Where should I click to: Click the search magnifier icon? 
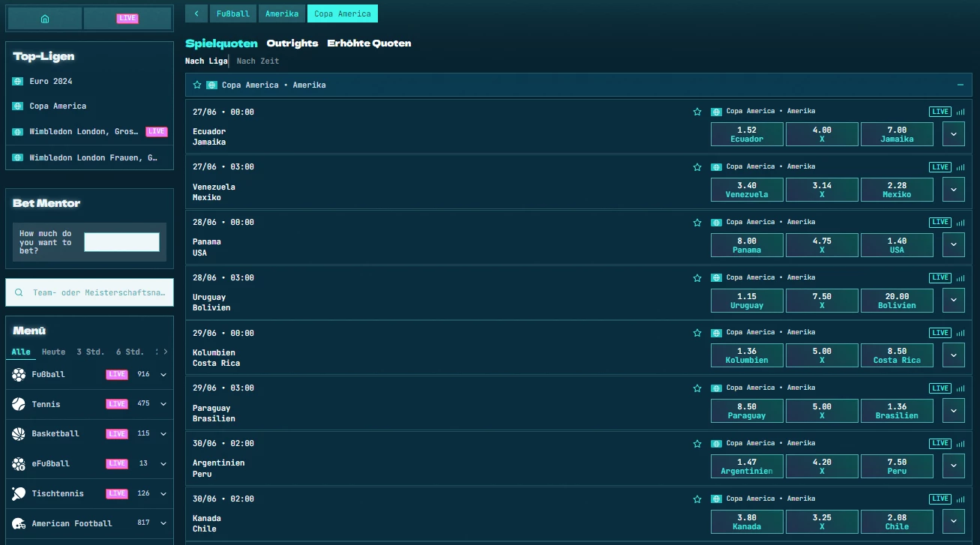pos(19,293)
